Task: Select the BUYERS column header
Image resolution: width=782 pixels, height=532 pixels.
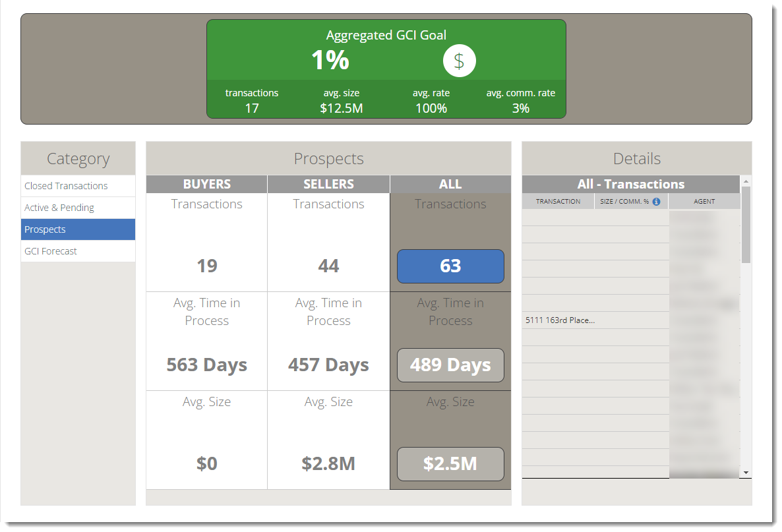Action: pos(206,185)
